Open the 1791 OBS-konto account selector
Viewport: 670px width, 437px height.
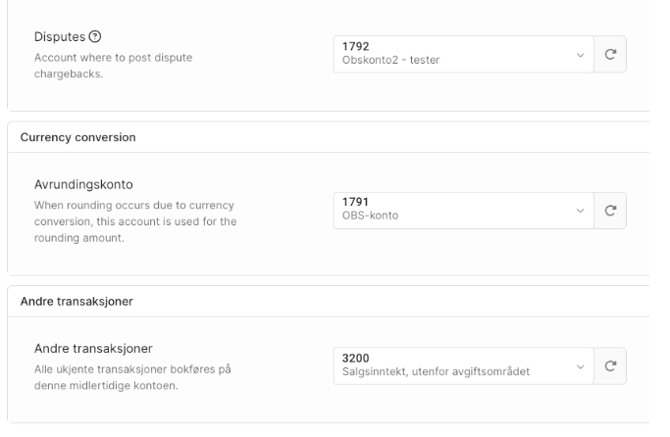coord(455,209)
